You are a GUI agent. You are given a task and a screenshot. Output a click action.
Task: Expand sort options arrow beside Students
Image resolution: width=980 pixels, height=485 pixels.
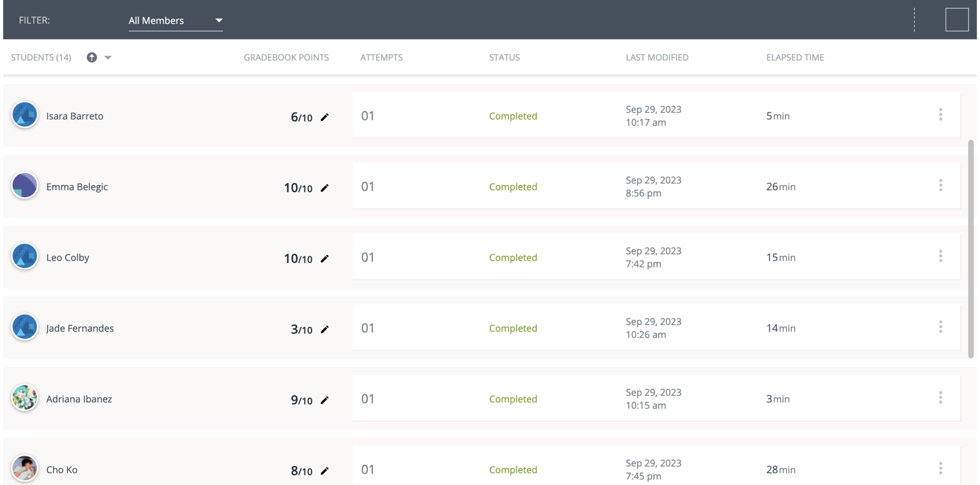(x=108, y=57)
